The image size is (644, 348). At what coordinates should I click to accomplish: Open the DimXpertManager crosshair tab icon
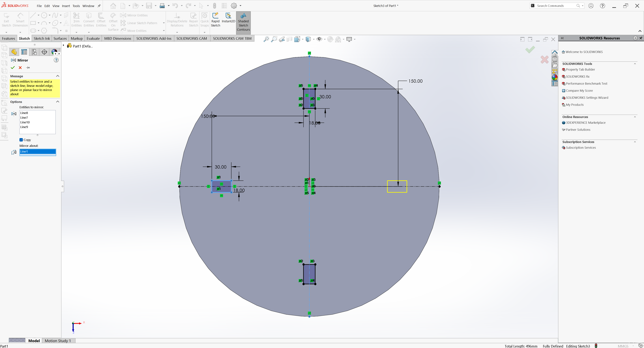coord(44,52)
